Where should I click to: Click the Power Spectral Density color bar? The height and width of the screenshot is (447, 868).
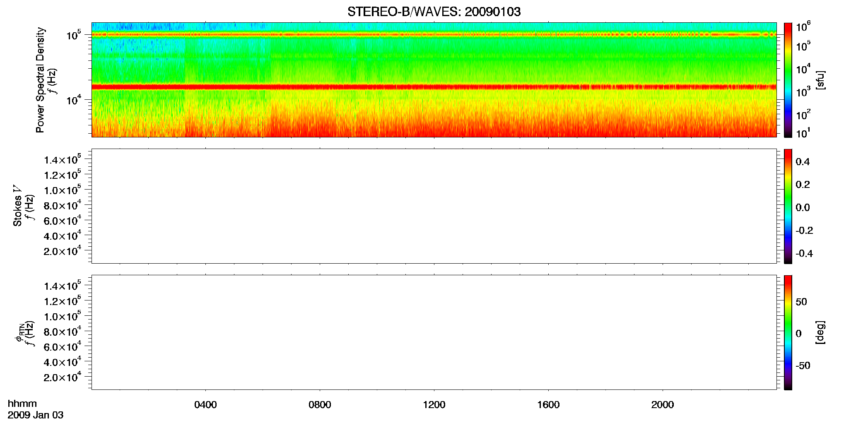tap(788, 80)
